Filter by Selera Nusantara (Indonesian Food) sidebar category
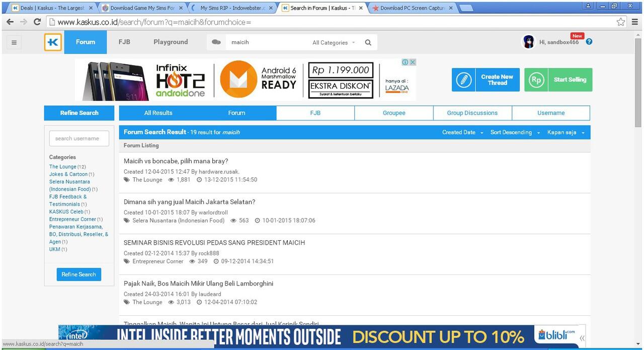 click(x=70, y=185)
